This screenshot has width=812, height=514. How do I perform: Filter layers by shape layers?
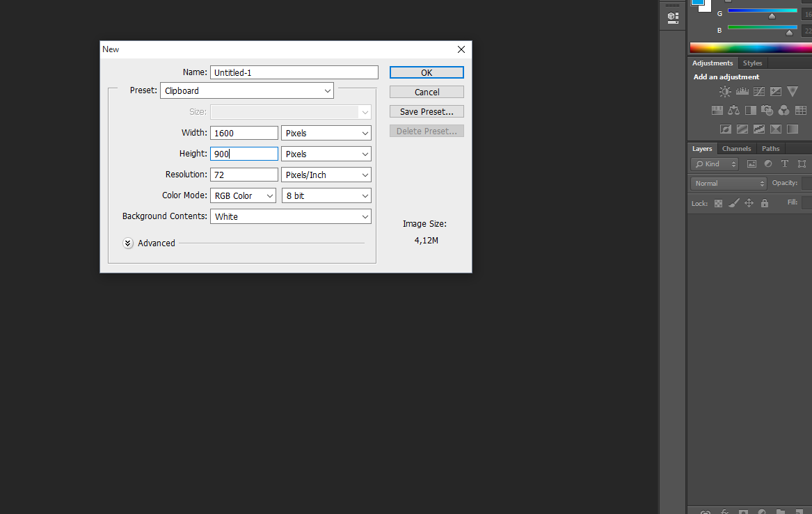pyautogui.click(x=802, y=164)
